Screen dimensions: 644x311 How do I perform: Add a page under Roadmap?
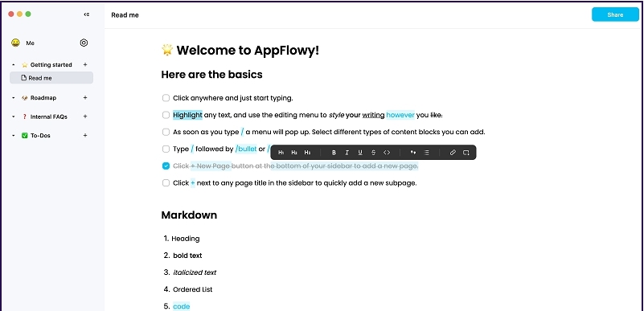point(85,98)
